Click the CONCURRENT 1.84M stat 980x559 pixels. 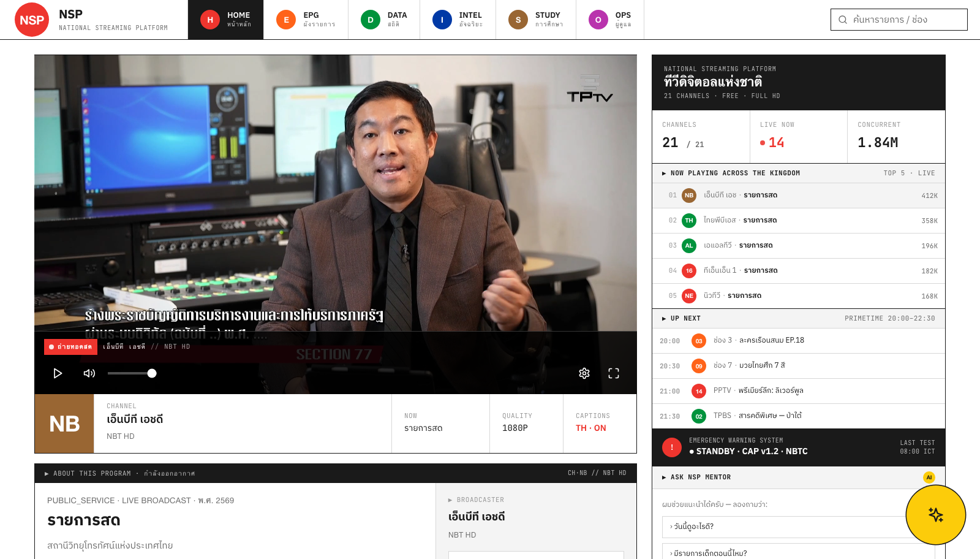click(896, 137)
